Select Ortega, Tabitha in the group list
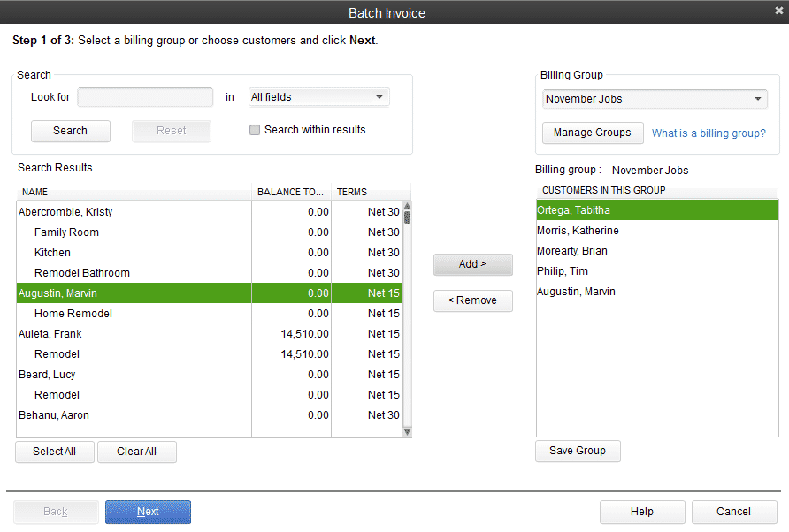 coord(657,210)
